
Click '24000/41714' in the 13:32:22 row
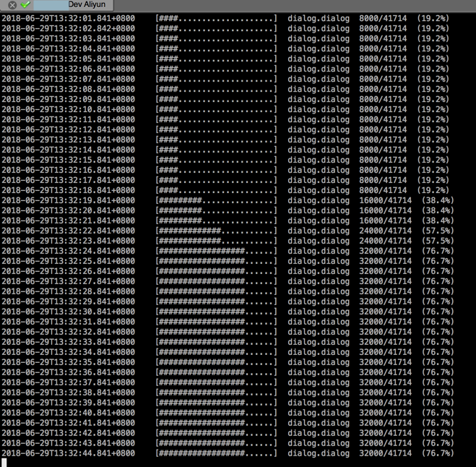pos(385,231)
